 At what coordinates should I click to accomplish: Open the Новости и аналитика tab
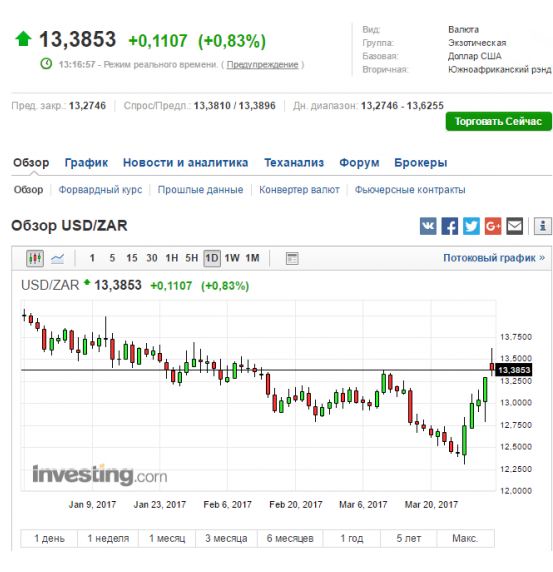click(x=185, y=163)
